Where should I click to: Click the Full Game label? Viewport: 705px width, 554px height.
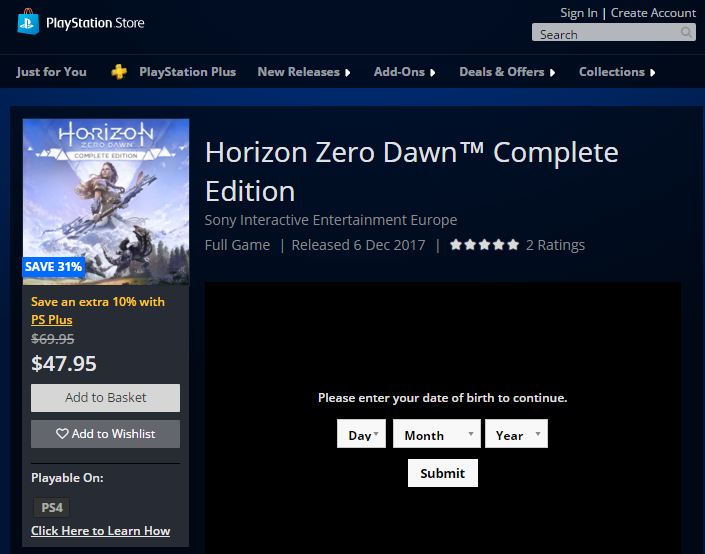(x=237, y=245)
